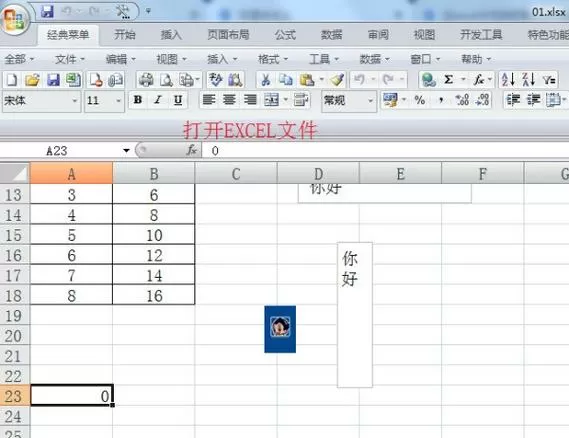Viewport: 569px width, 438px height.
Task: Click the Save icon in Quick Access toolbar
Action: [48, 12]
